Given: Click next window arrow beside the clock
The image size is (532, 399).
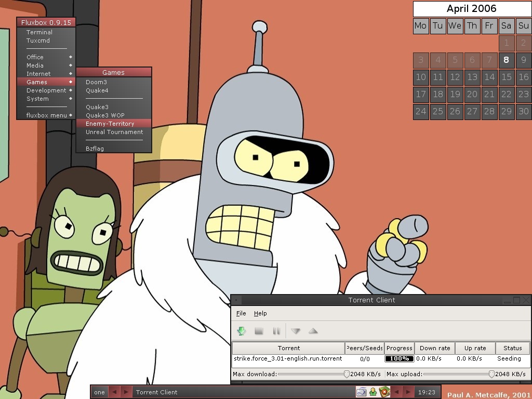Looking at the screenshot, I should [x=408, y=392].
